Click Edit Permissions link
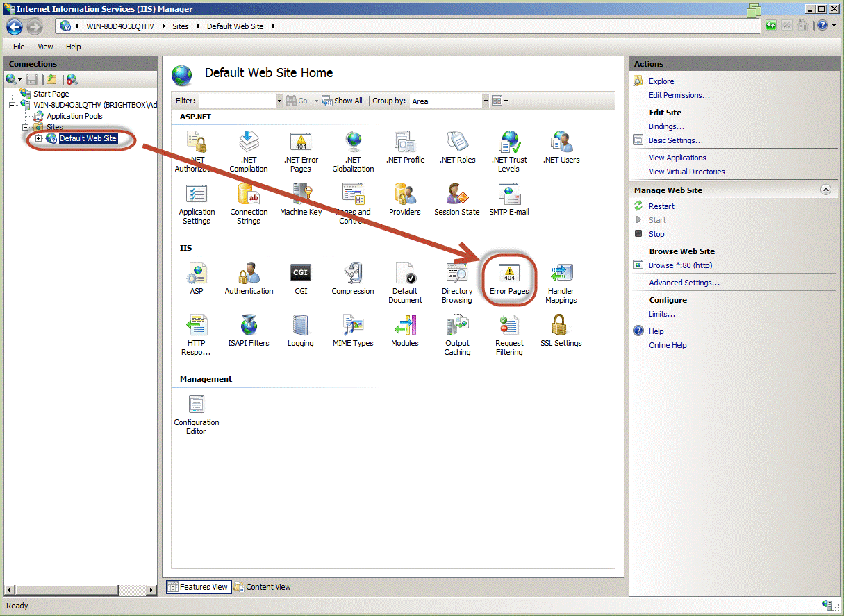Image resolution: width=844 pixels, height=616 pixels. click(679, 95)
